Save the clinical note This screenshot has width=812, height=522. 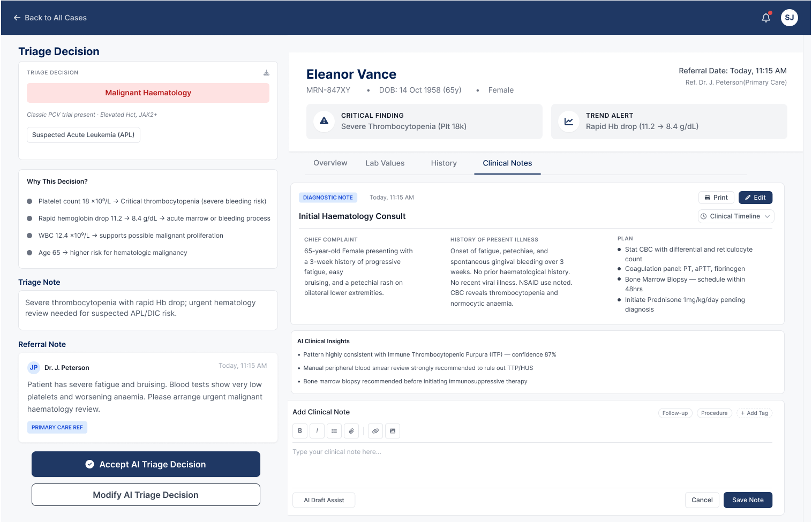pos(748,500)
